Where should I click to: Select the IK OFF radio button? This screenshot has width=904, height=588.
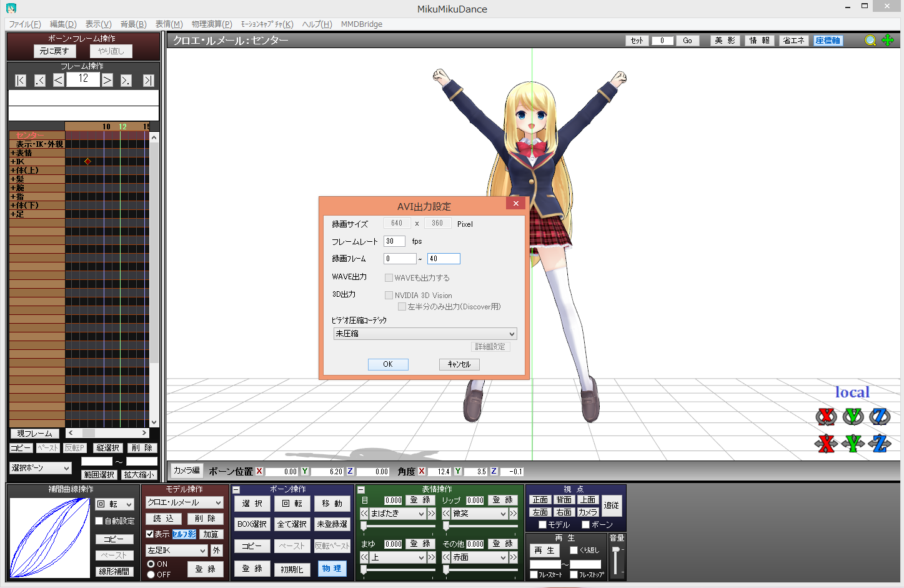coord(151,575)
